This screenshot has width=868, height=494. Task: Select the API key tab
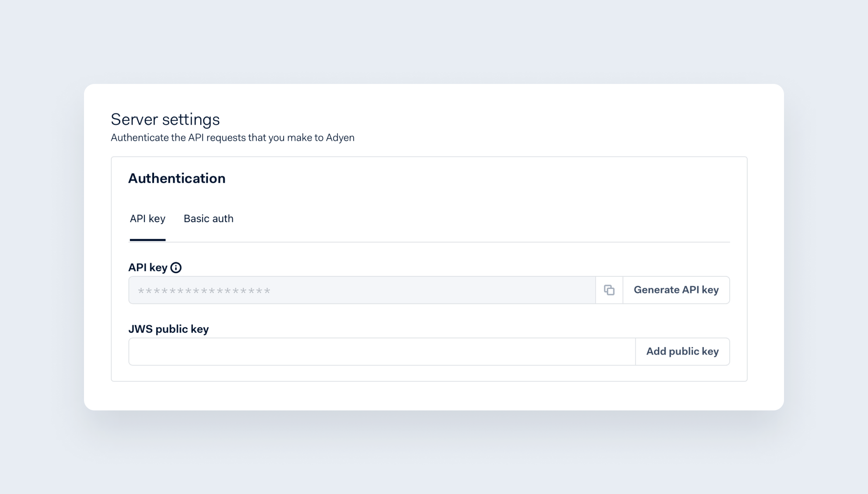click(x=147, y=219)
